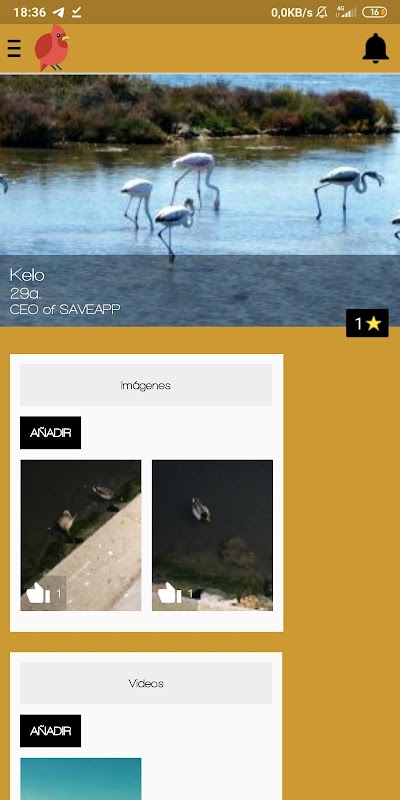Screen dimensions: 400x800
Task: Tap the CEO of SAVEAPP text
Action: pyautogui.click(x=65, y=309)
